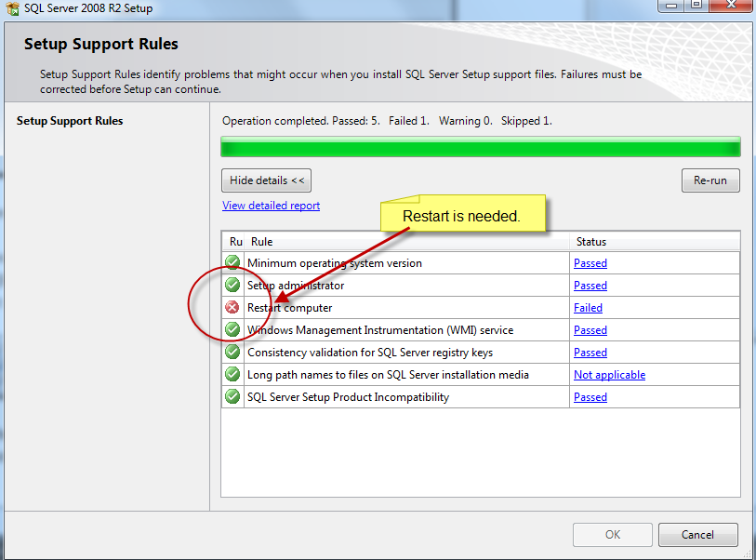Open the View detailed report link

click(271, 206)
